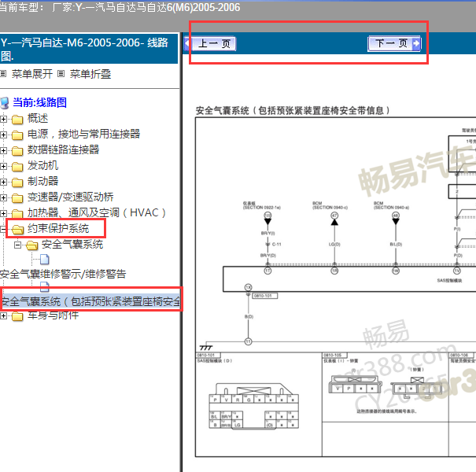Expand the 制动器 tree node
Image resolution: width=476 pixels, height=472 pixels.
3,183
